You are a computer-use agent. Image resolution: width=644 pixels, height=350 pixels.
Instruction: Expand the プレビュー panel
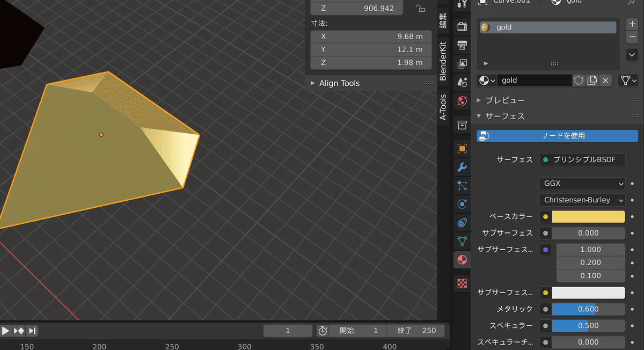(505, 100)
